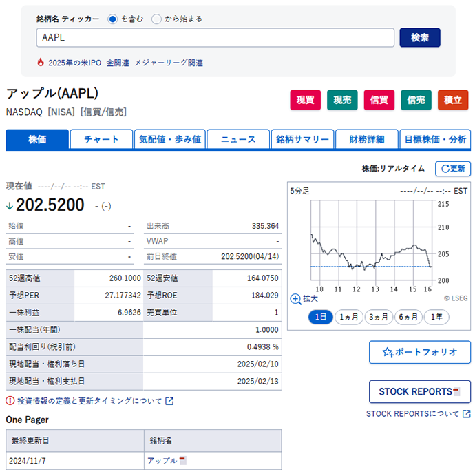Click the 52週高値 value 260.1000
Image resolution: width=475 pixels, height=476 pixels.
pos(125,278)
